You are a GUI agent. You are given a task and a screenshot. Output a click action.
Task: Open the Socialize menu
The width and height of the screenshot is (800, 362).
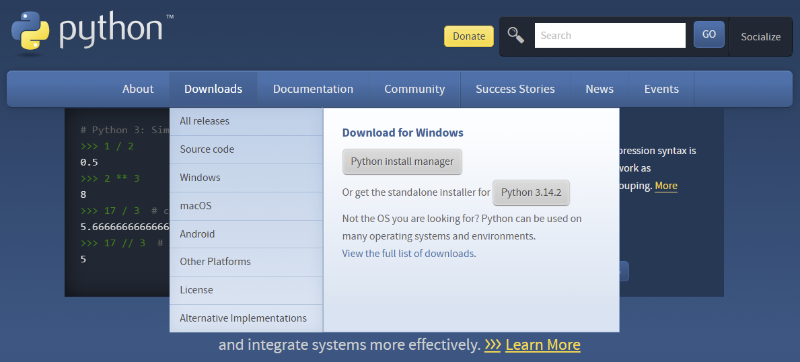pos(761,37)
